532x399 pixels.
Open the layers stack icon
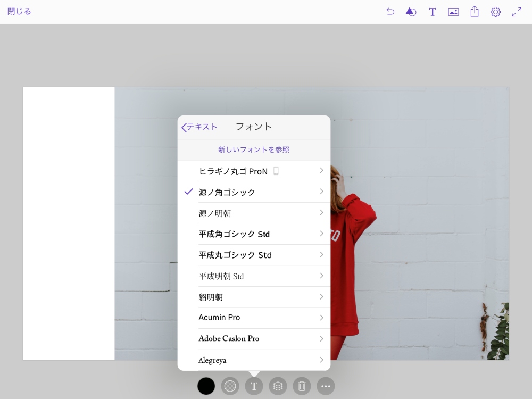[x=278, y=386]
